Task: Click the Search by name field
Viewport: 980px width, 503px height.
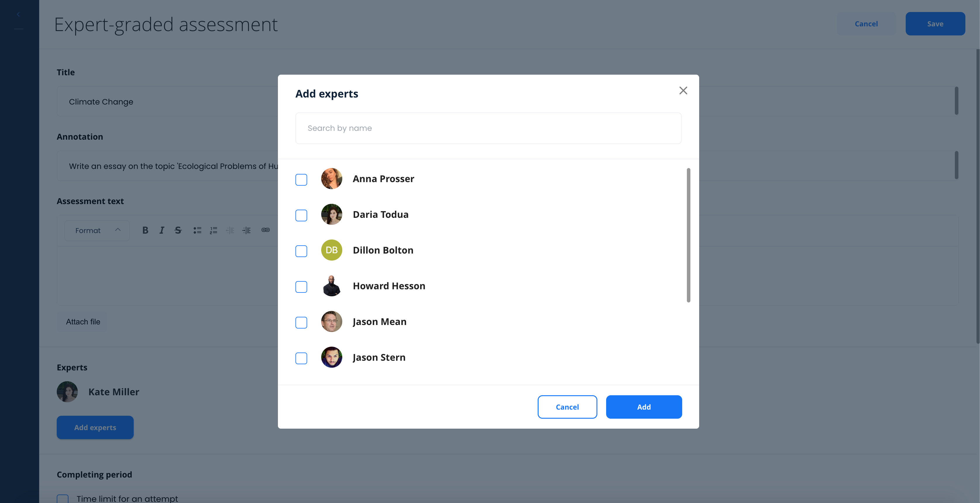Action: [x=488, y=128]
